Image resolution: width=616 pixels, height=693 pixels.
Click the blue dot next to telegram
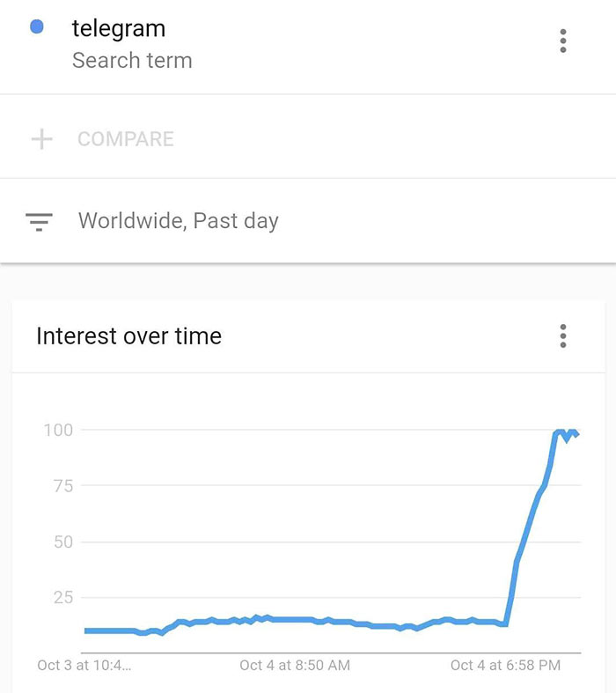(37, 27)
